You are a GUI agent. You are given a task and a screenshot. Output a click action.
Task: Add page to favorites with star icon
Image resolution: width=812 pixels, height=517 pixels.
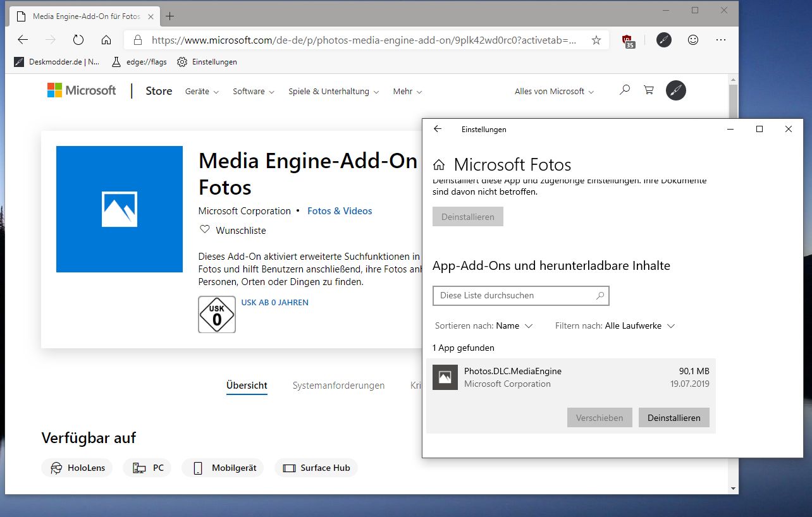[596, 40]
